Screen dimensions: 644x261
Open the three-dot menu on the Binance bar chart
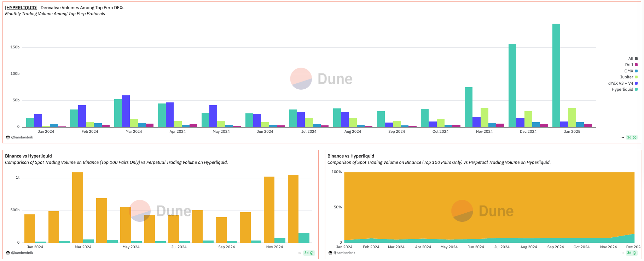[x=299, y=253]
